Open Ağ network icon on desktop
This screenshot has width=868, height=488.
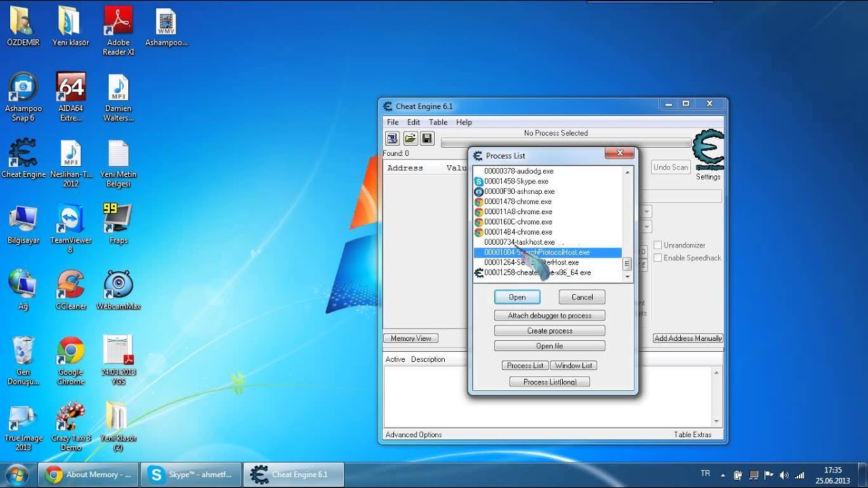[23, 290]
